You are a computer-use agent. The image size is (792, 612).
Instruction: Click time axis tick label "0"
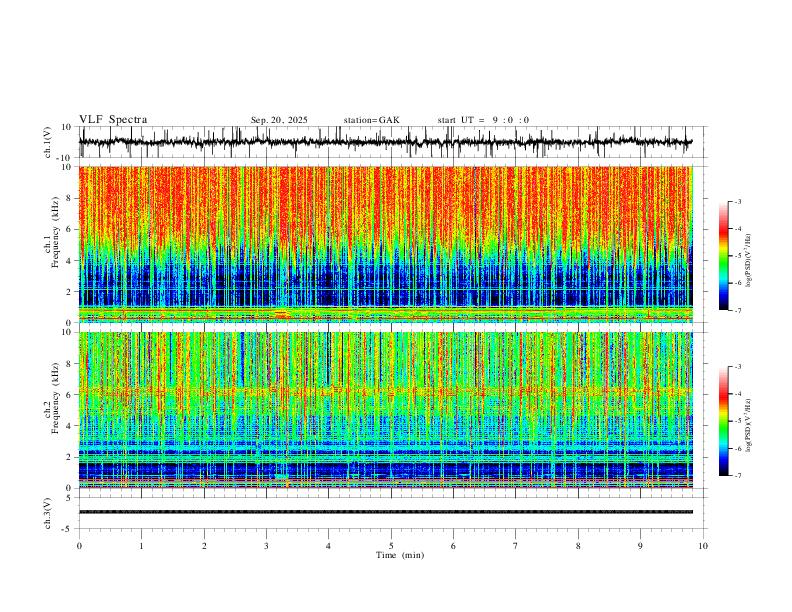[x=79, y=546]
